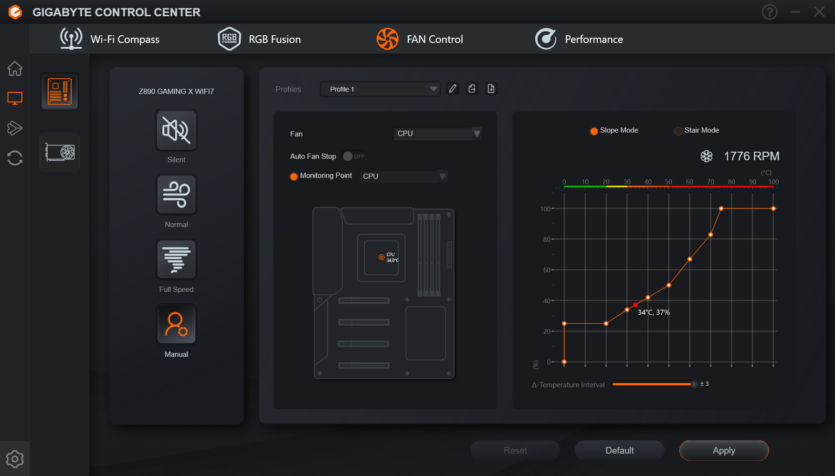Open the arrow-shaped sidebar icon
Screen dimensions: 835x476
tap(14, 128)
